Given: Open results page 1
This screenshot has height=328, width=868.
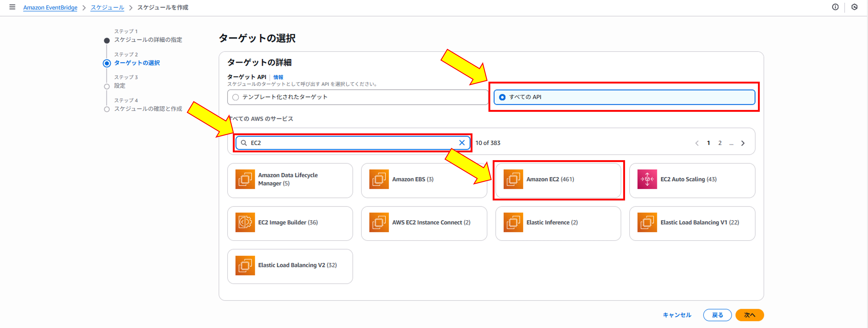Looking at the screenshot, I should [x=708, y=143].
